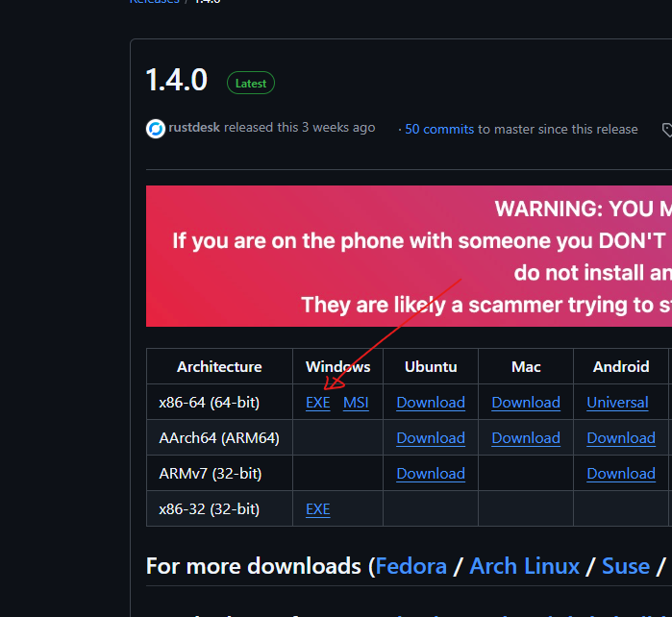Viewport: 672px width, 617px height.
Task: Download the x86-64 Windows MSI
Action: click(356, 403)
